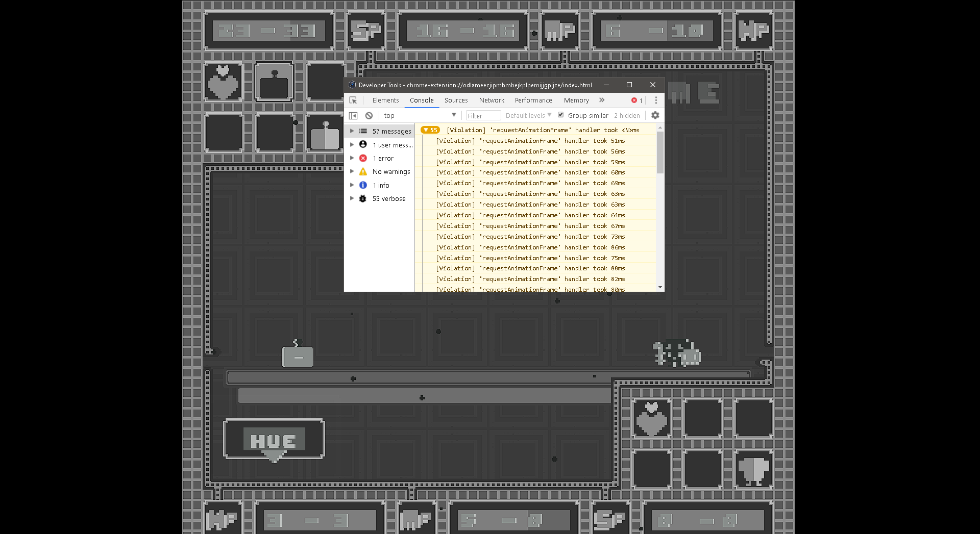
Task: Show more DevTools tabs via the chevron
Action: pos(602,100)
